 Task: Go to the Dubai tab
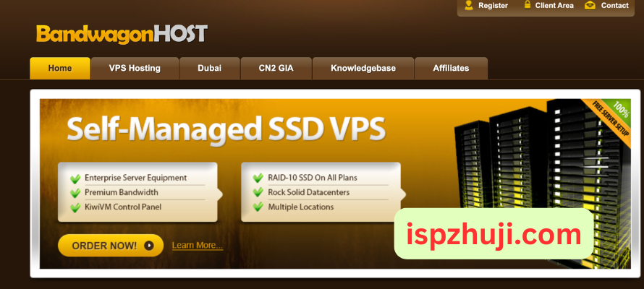(209, 68)
